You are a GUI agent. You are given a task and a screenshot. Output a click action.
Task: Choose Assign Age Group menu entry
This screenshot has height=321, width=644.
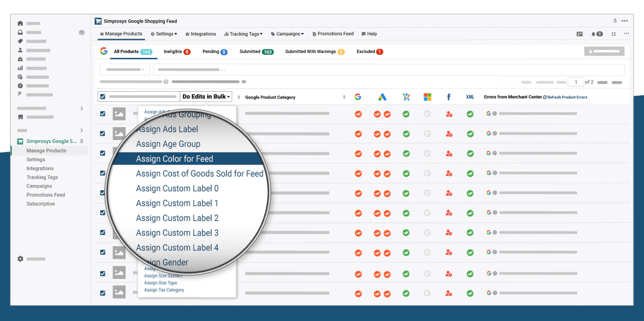click(168, 144)
